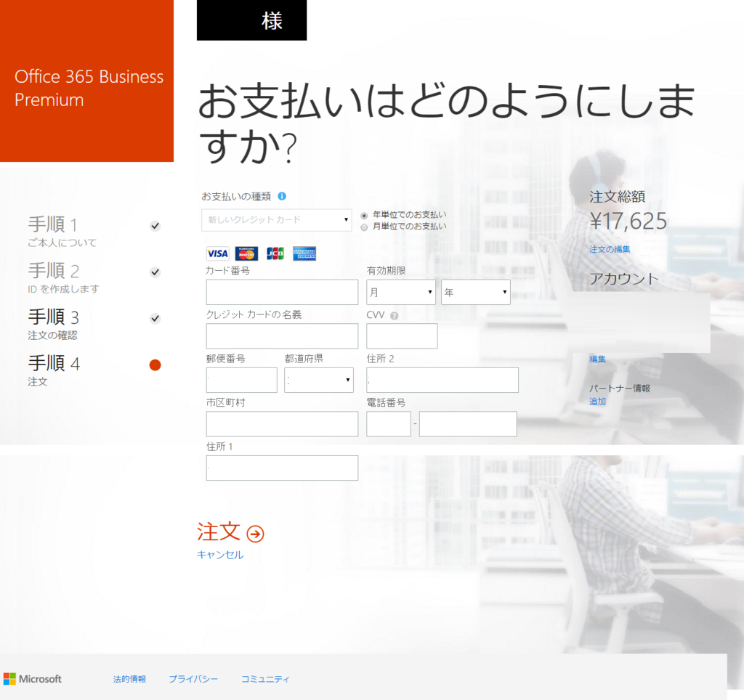
Task: Click the 手順 4 red dot indicator
Action: (x=155, y=365)
